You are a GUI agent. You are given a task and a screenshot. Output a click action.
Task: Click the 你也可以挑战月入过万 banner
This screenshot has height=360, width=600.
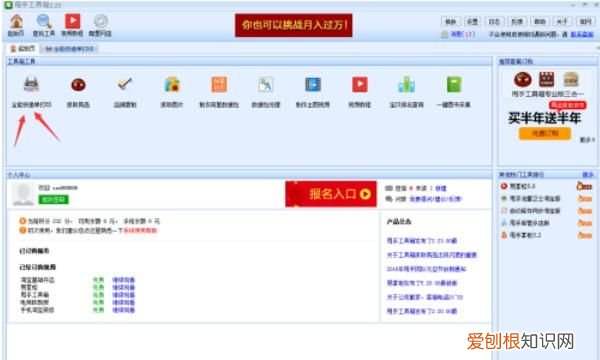[293, 25]
